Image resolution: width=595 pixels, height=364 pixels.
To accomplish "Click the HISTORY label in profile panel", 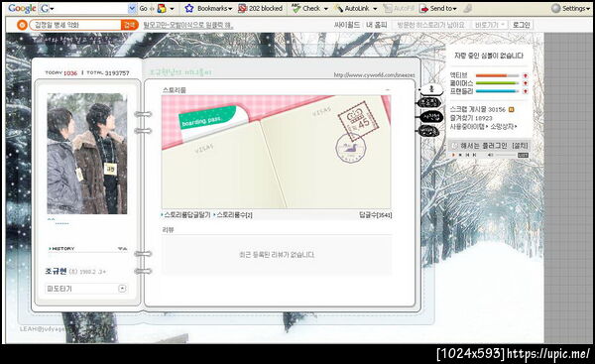I will [x=63, y=249].
